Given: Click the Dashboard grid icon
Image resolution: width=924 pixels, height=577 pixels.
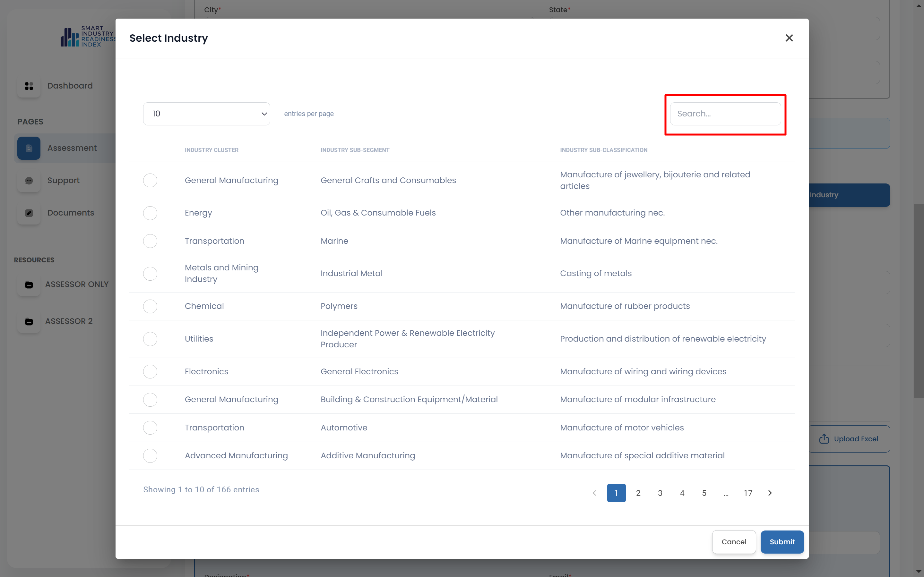Looking at the screenshot, I should pyautogui.click(x=29, y=86).
